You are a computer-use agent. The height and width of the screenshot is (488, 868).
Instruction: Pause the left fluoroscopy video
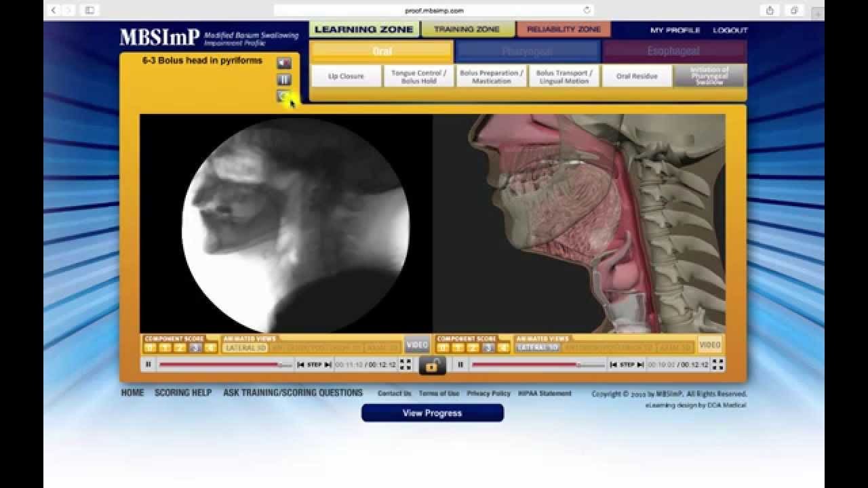point(148,365)
